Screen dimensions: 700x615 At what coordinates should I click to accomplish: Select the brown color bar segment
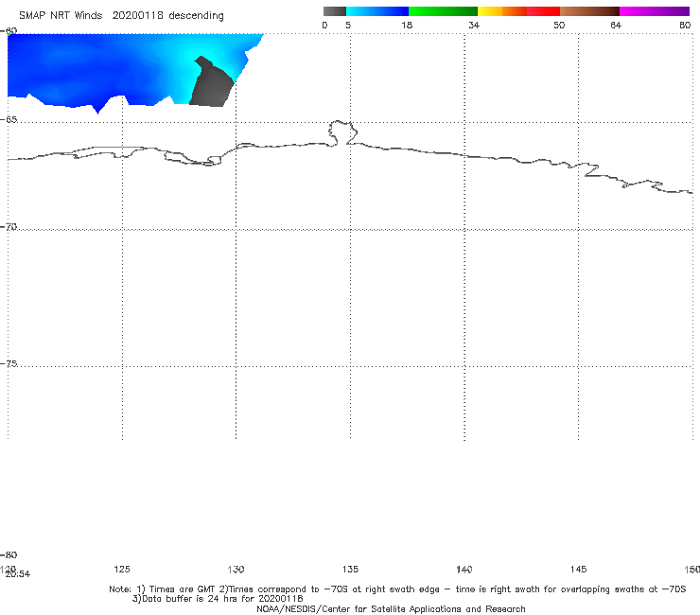589,11
